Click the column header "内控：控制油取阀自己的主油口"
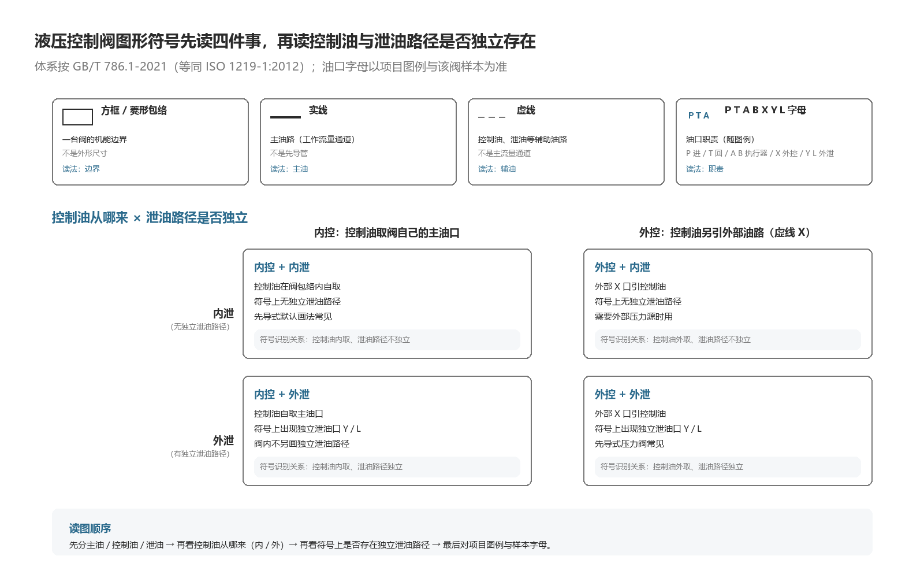Screen dimensions: 924x578 pyautogui.click(x=387, y=233)
